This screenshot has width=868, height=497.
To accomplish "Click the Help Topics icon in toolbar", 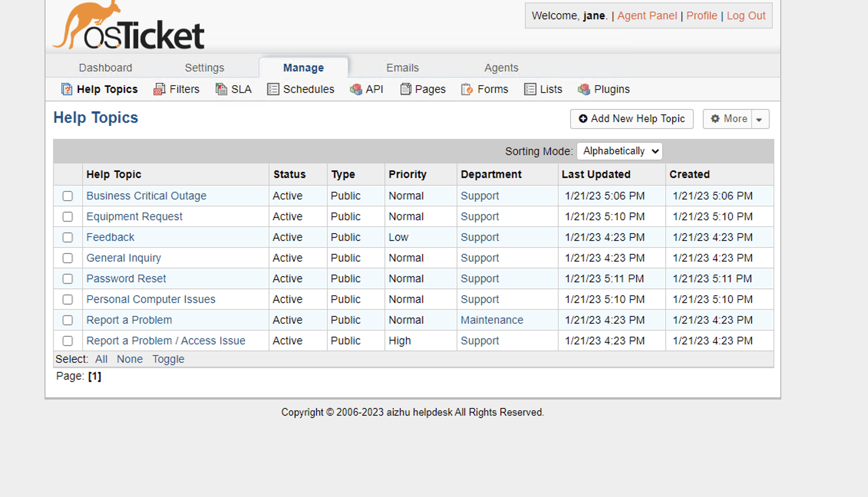I will pos(67,89).
